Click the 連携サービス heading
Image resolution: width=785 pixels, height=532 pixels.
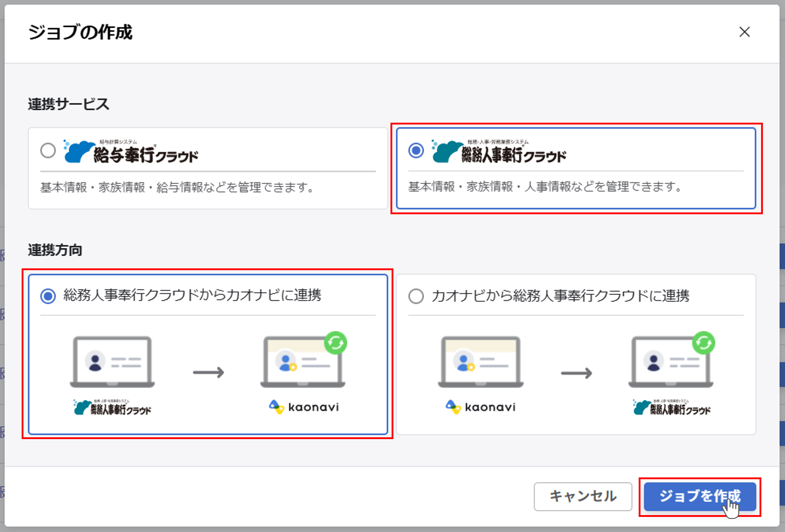point(69,104)
